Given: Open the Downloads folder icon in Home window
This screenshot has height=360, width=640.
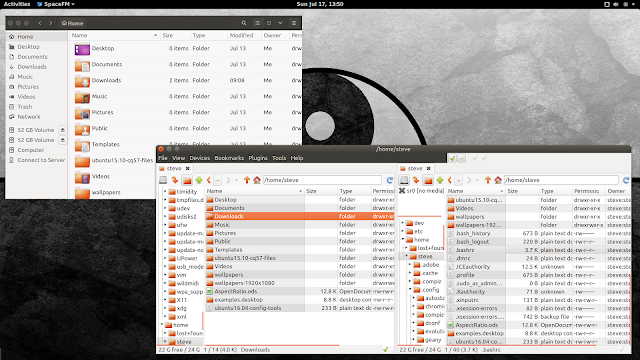Looking at the screenshot, I should coord(82,82).
